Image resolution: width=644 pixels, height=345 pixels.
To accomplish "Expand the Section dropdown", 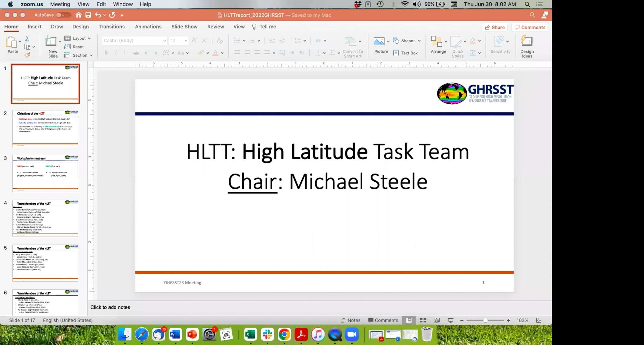I will [x=91, y=55].
